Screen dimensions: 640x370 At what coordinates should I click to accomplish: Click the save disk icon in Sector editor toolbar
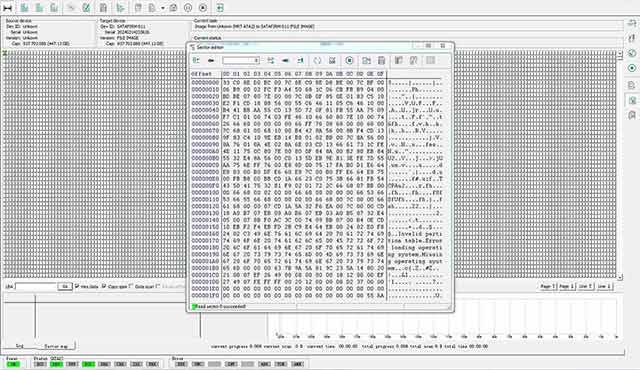pyautogui.click(x=382, y=61)
